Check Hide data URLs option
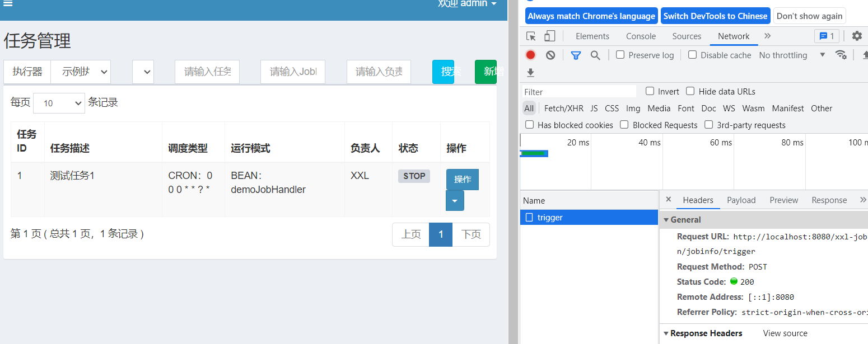The image size is (868, 344). pos(690,91)
